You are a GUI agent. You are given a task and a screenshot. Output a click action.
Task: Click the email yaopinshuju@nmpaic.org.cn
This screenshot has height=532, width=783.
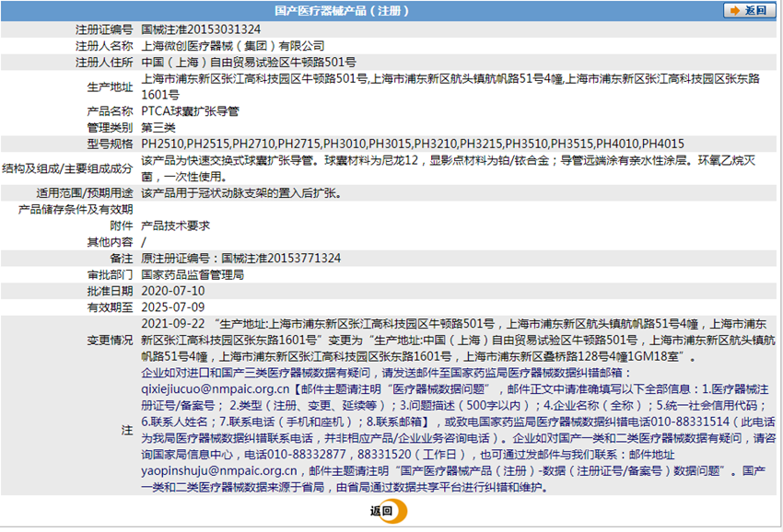[219, 471]
